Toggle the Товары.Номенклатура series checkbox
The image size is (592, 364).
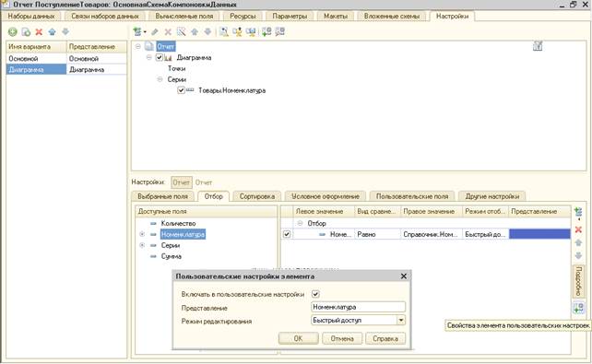[x=181, y=90]
